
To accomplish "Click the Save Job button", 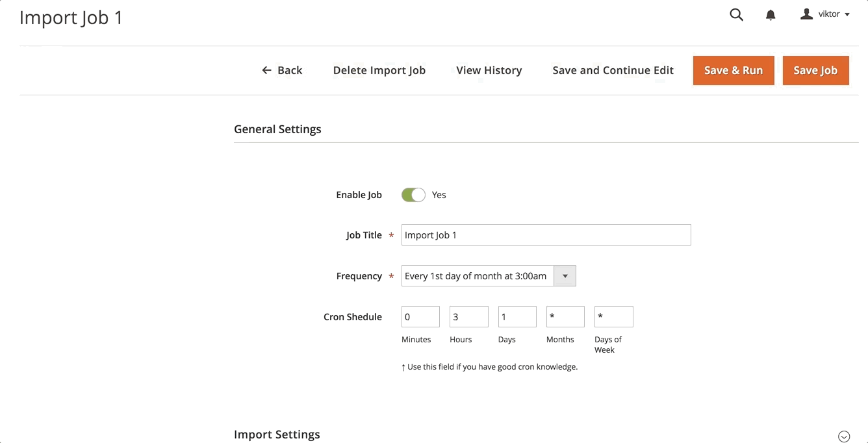I will point(815,70).
